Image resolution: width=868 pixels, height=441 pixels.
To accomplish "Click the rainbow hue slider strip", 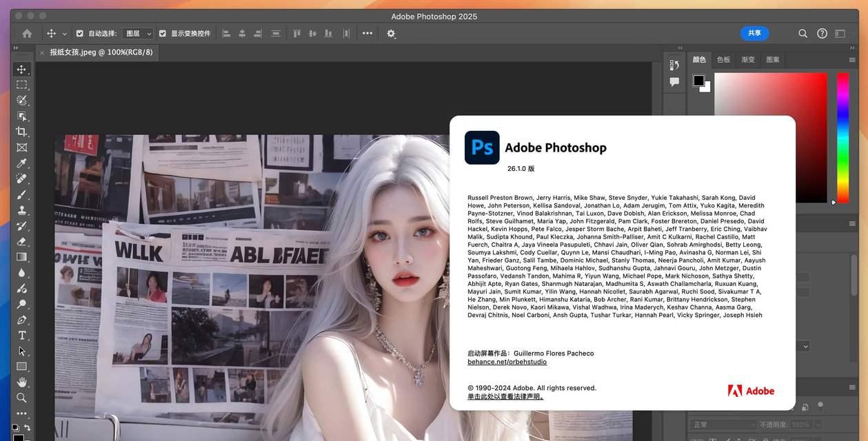I will pyautogui.click(x=842, y=138).
